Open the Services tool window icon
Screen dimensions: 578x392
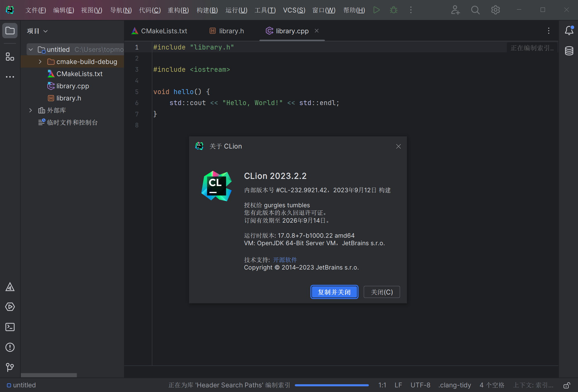tap(10, 307)
